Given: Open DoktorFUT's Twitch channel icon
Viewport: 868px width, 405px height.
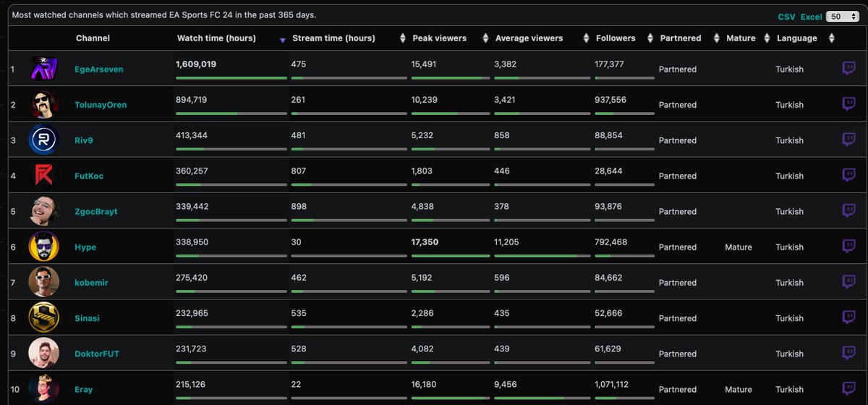Looking at the screenshot, I should (x=849, y=353).
